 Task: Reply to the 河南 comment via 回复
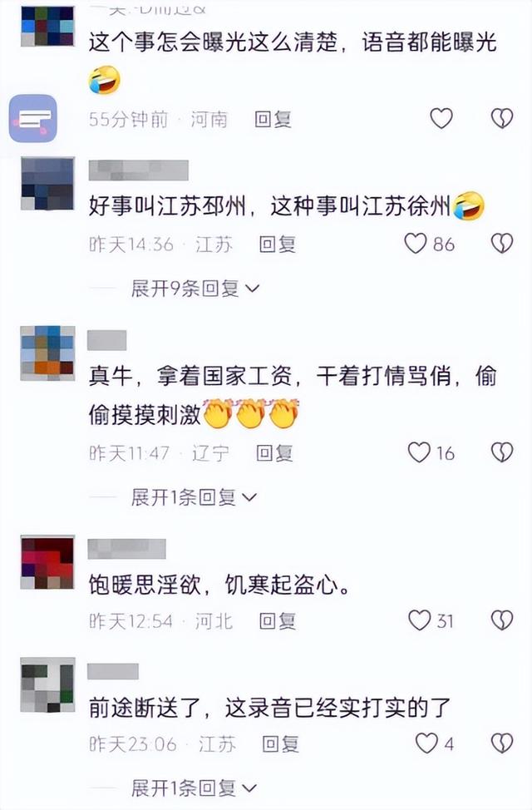pyautogui.click(x=273, y=119)
